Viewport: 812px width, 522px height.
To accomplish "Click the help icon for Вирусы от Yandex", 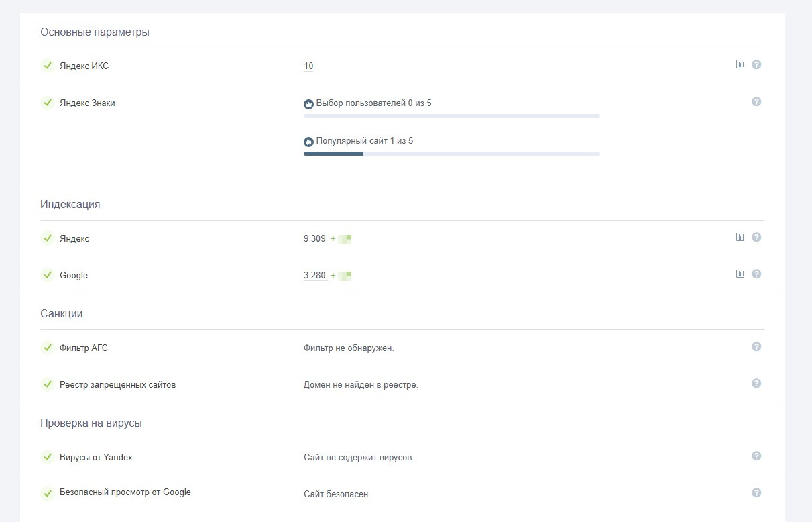I will (756, 456).
